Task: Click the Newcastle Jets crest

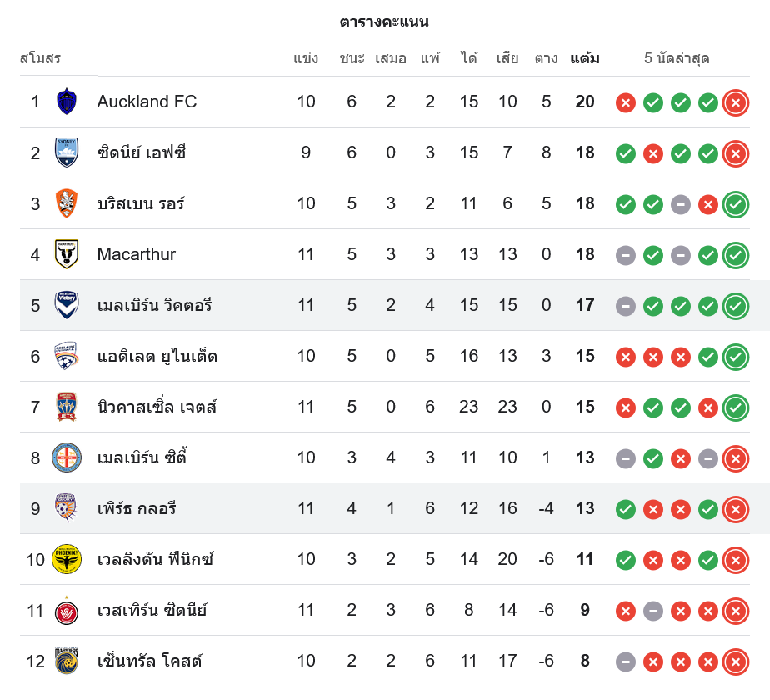Action: click(x=67, y=407)
